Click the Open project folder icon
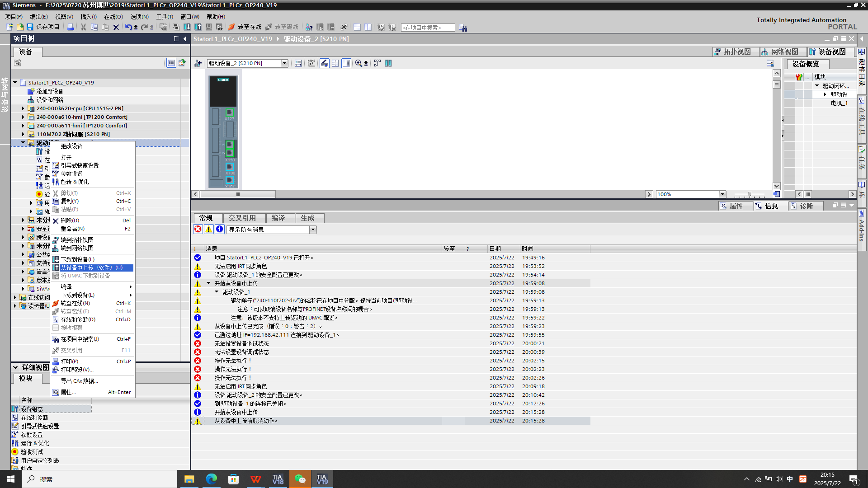The image size is (868, 488). [x=20, y=27]
